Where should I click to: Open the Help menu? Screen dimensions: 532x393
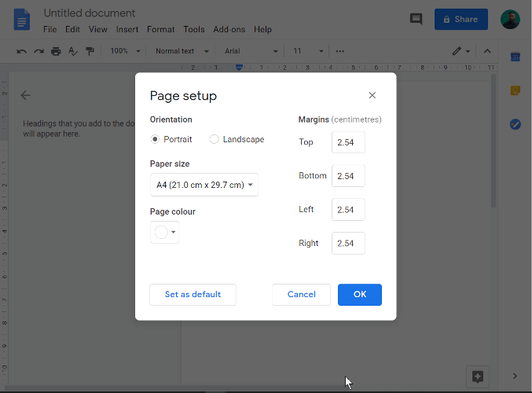(x=262, y=30)
